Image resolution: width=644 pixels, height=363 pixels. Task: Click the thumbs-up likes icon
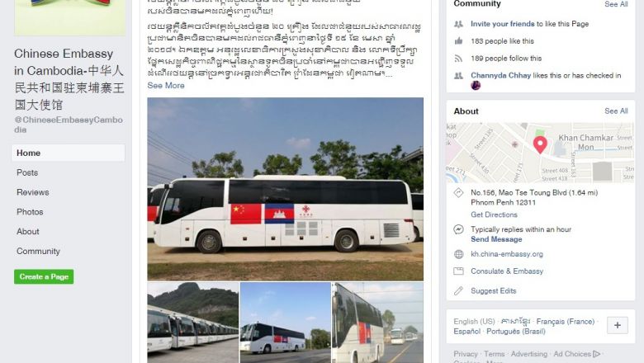point(459,41)
